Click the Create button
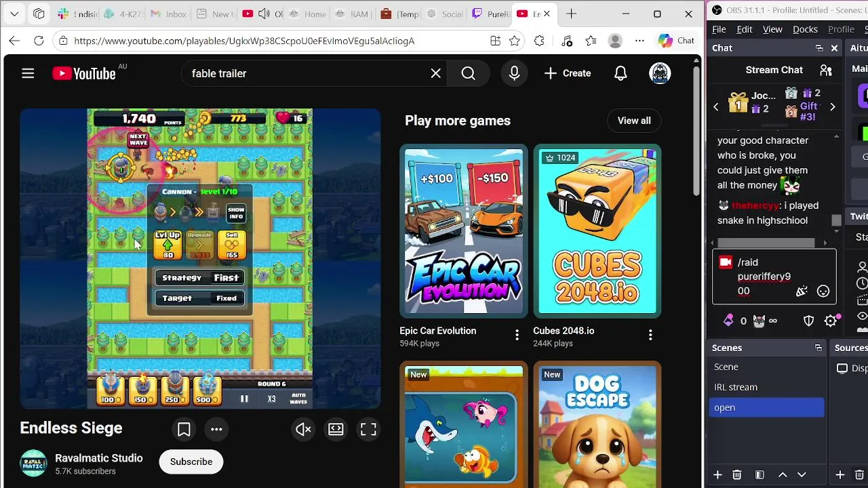 click(x=568, y=73)
